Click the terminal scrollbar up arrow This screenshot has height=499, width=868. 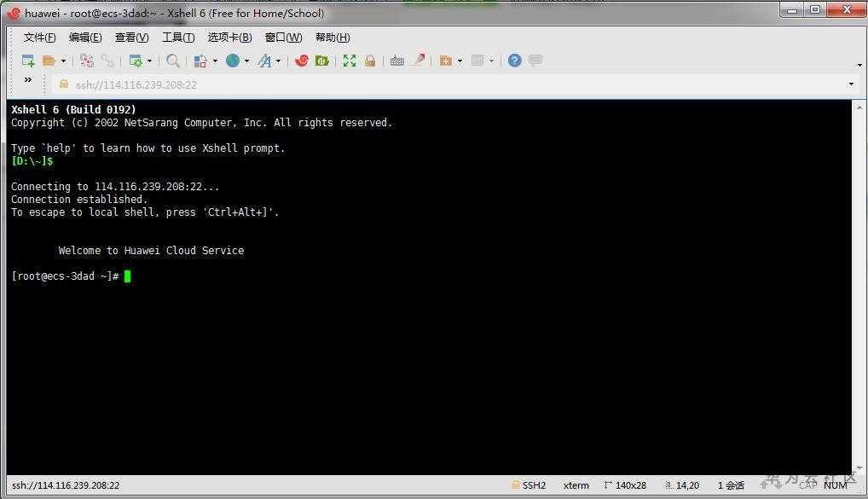[859, 107]
